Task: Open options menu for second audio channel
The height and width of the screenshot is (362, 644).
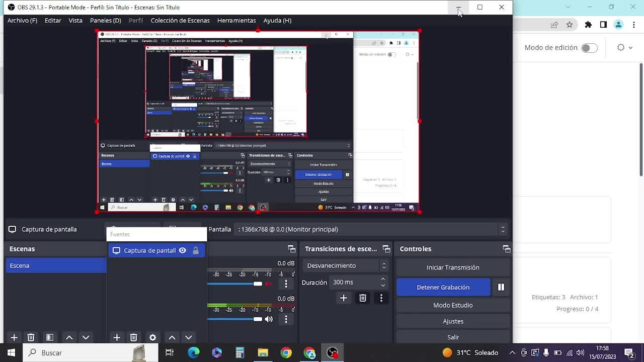Action: click(x=286, y=319)
